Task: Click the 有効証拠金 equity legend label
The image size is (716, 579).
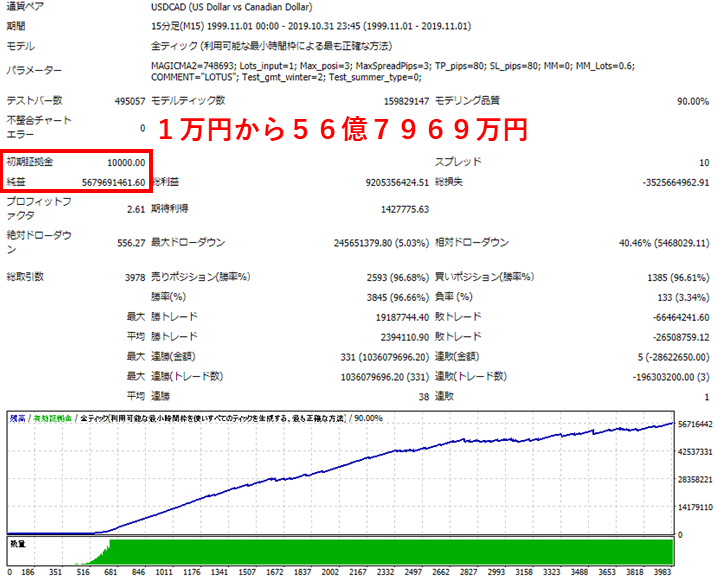Action: [x=53, y=418]
